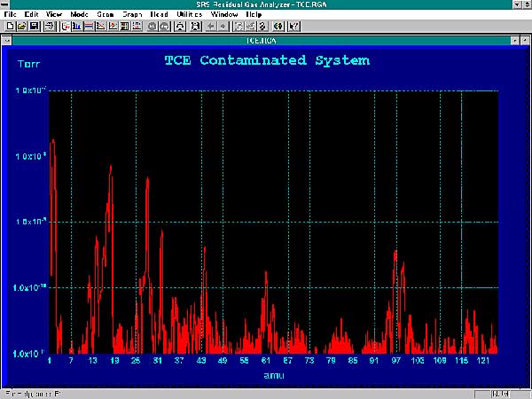Click the TCE.RGA document window title bar

click(266, 40)
